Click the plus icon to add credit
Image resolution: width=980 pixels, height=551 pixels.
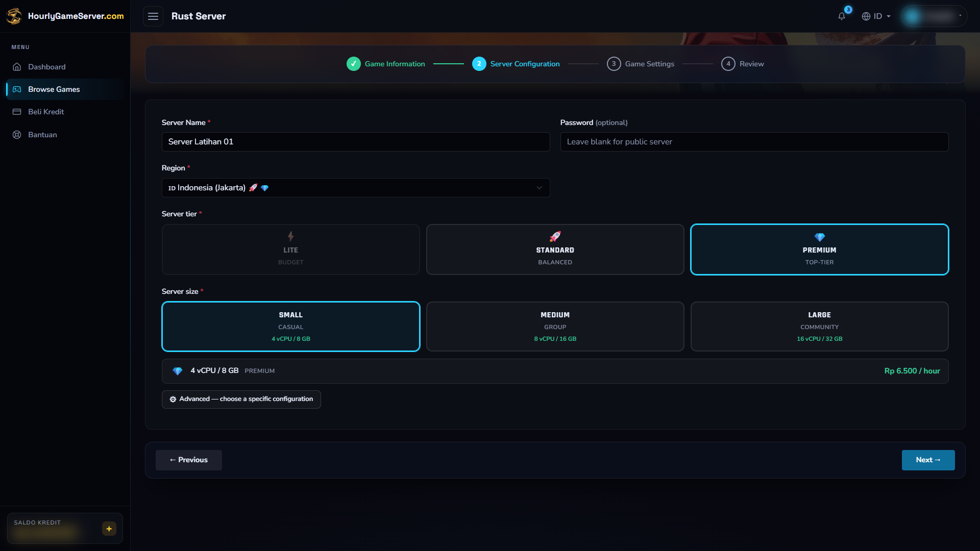coord(109,529)
